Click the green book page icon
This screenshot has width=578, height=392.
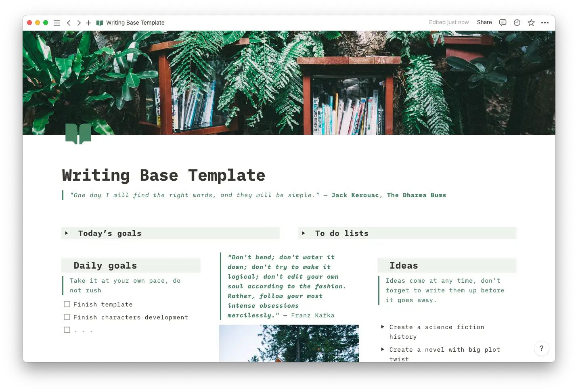click(78, 134)
